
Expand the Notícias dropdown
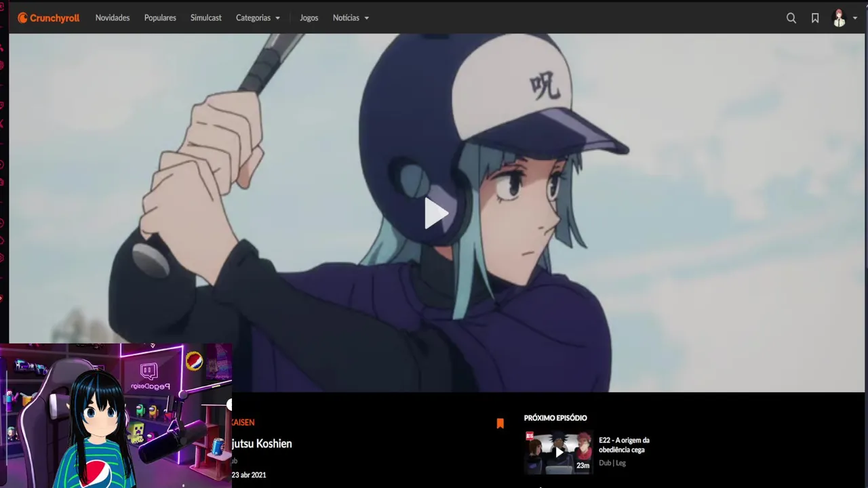pyautogui.click(x=351, y=18)
